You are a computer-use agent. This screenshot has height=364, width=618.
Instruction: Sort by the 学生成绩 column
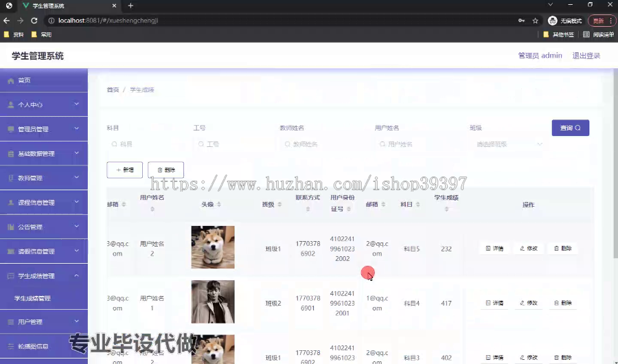tap(446, 209)
